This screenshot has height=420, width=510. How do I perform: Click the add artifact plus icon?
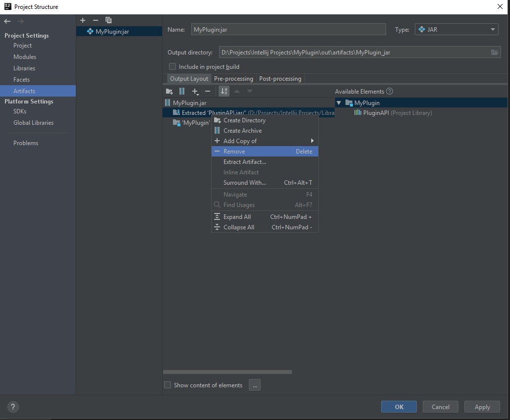point(83,20)
